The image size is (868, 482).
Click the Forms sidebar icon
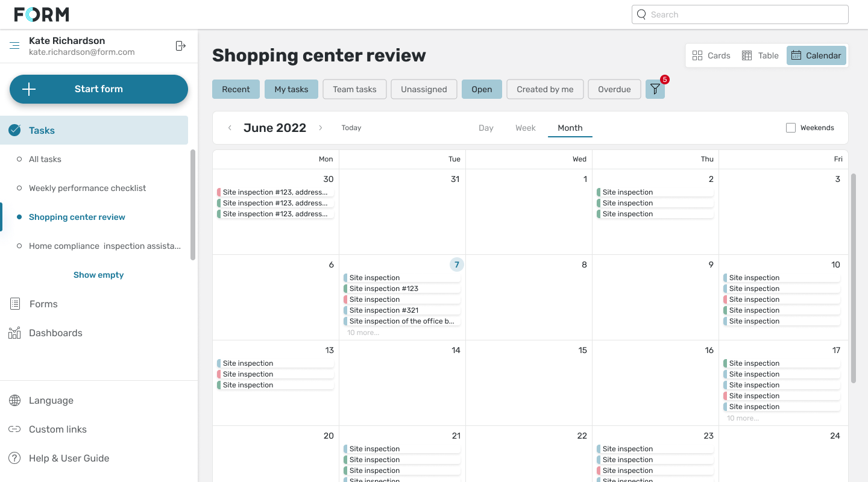pyautogui.click(x=14, y=304)
